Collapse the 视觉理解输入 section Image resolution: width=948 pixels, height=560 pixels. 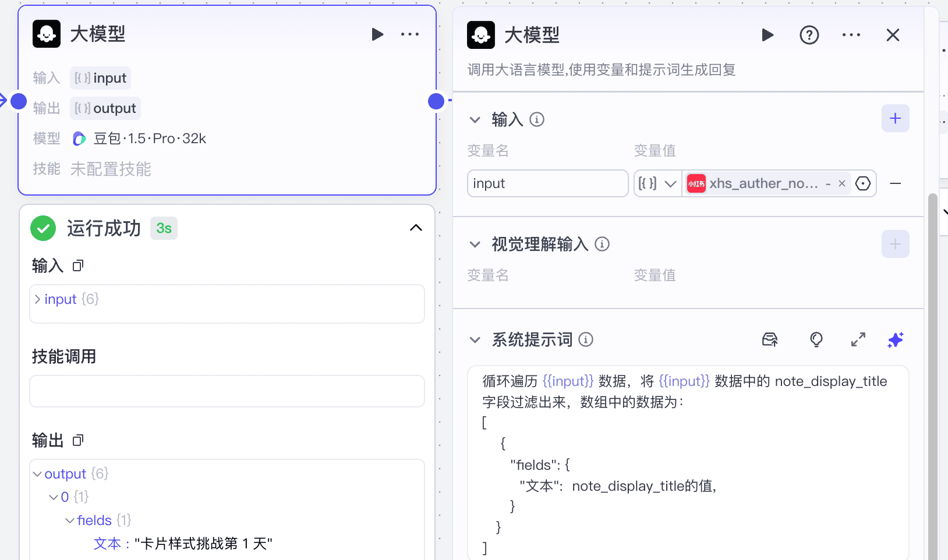coord(476,244)
